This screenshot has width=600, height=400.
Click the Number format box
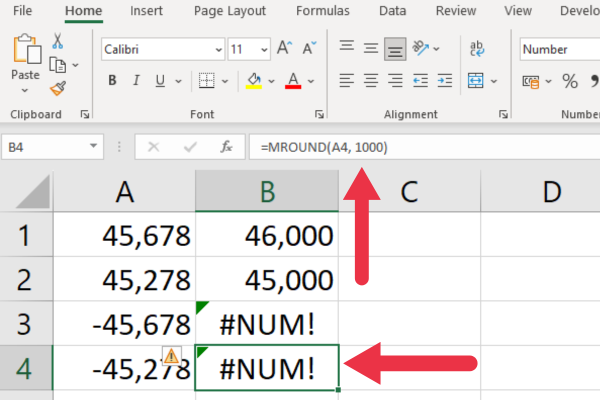(559, 49)
